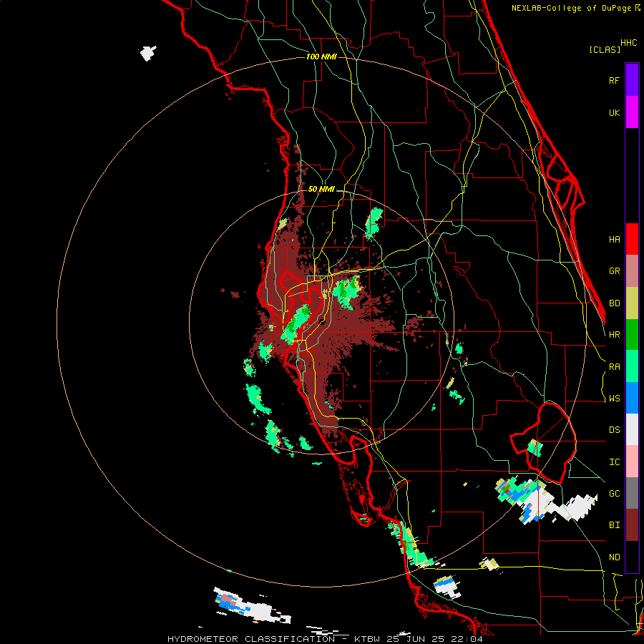Click the RA legend label
Viewport: 644px width, 644px height.
614,367
